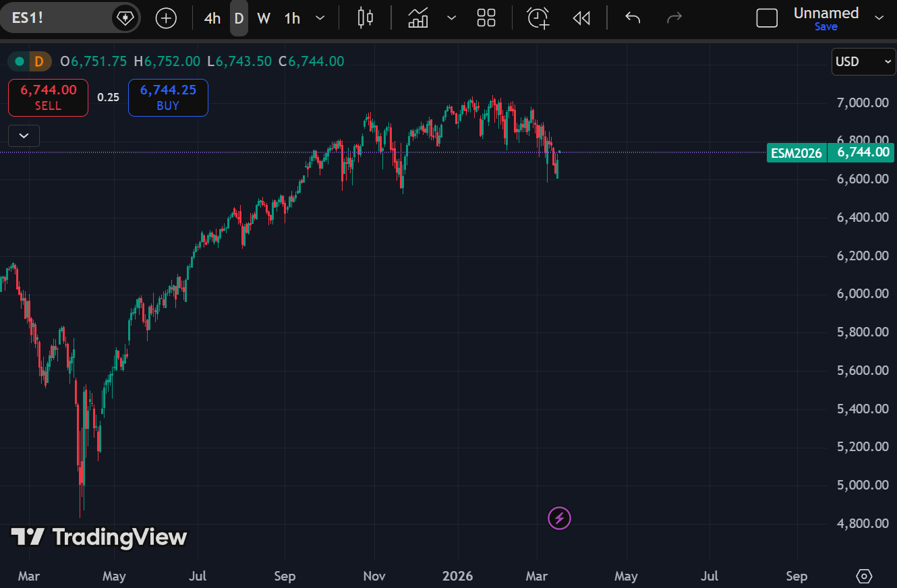Viewport: 897px width, 588px height.
Task: Expand the timeframe interval dropdown
Action: pos(320,18)
